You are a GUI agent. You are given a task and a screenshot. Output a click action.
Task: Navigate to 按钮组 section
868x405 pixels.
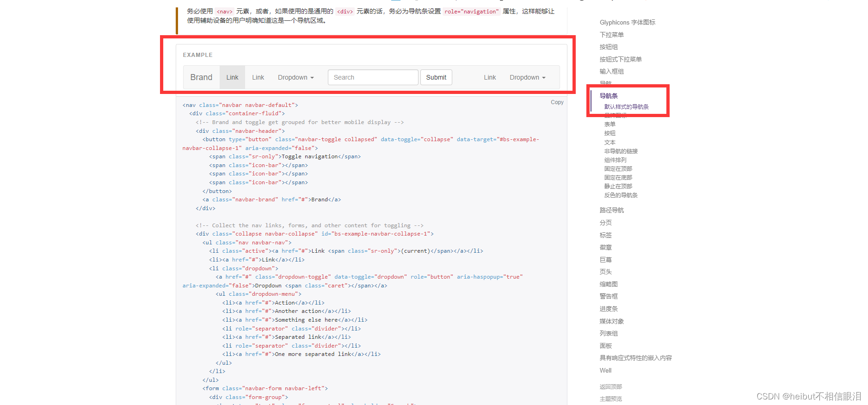point(609,47)
